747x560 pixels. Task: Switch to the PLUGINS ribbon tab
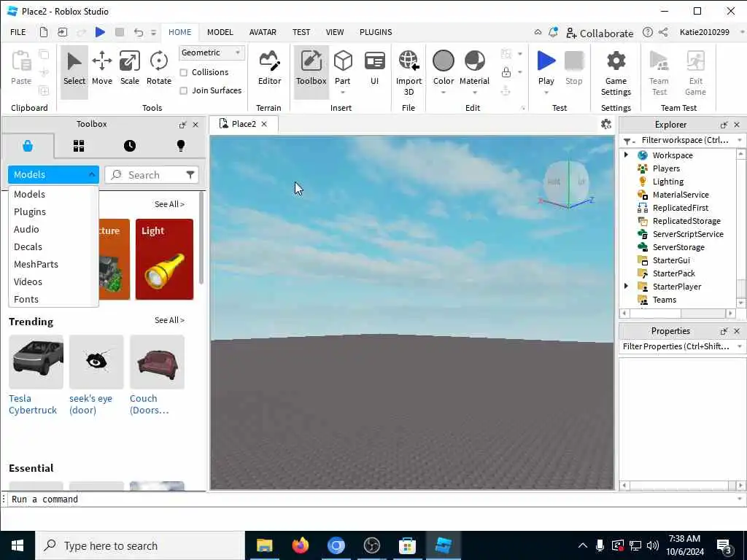(x=376, y=32)
